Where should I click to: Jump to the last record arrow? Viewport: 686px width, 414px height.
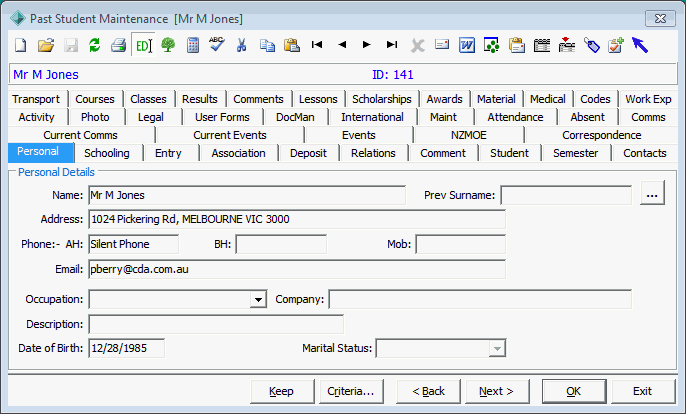pos(392,45)
